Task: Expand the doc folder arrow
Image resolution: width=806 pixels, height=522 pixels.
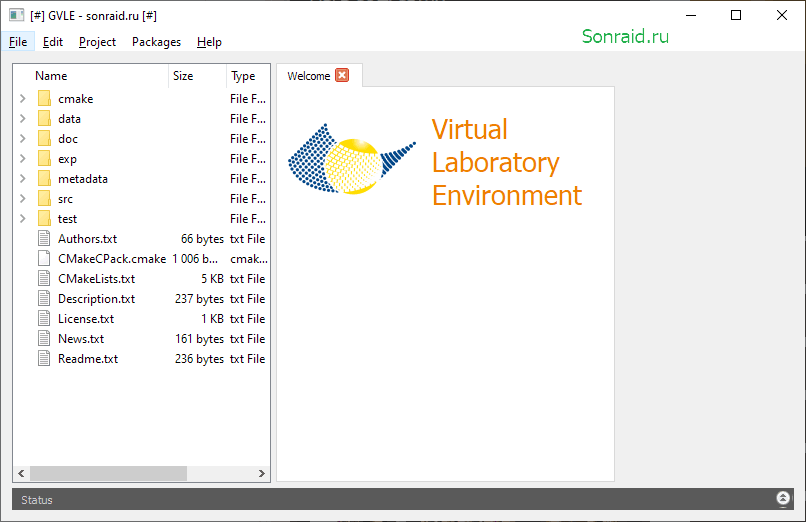Action: (23, 138)
